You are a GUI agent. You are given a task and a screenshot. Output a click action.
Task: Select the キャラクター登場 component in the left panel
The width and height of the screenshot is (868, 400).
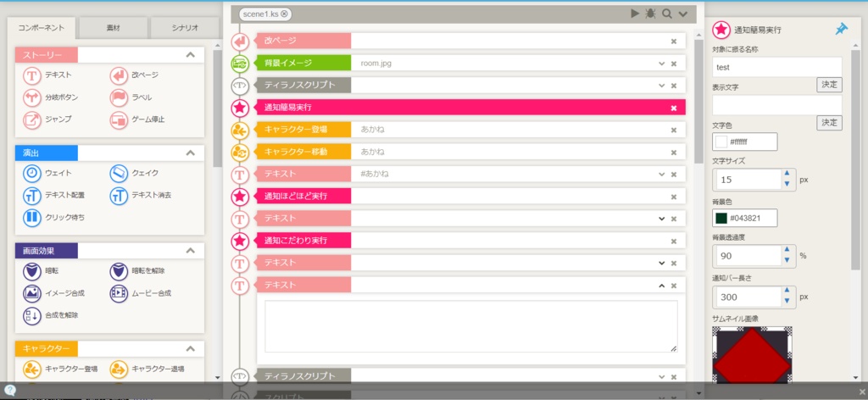pyautogui.click(x=60, y=369)
